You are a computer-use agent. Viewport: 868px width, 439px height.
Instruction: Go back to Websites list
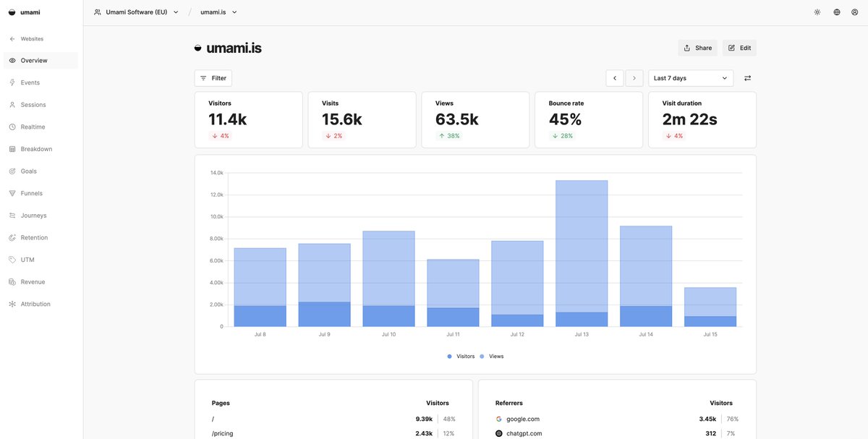click(26, 38)
